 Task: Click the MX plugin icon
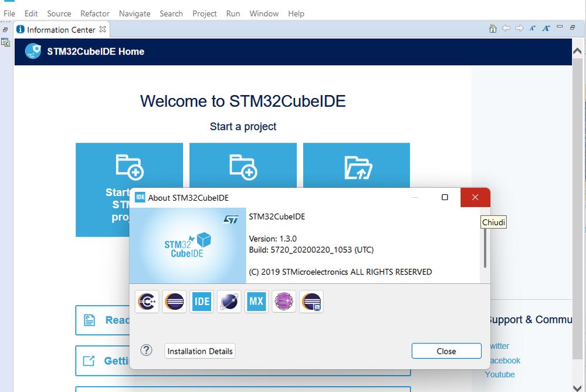pyautogui.click(x=256, y=302)
